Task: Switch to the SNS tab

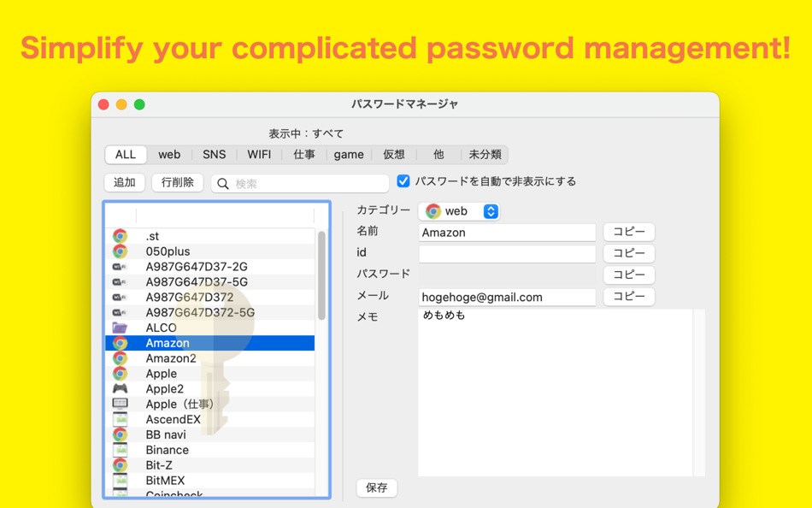Action: coord(214,154)
